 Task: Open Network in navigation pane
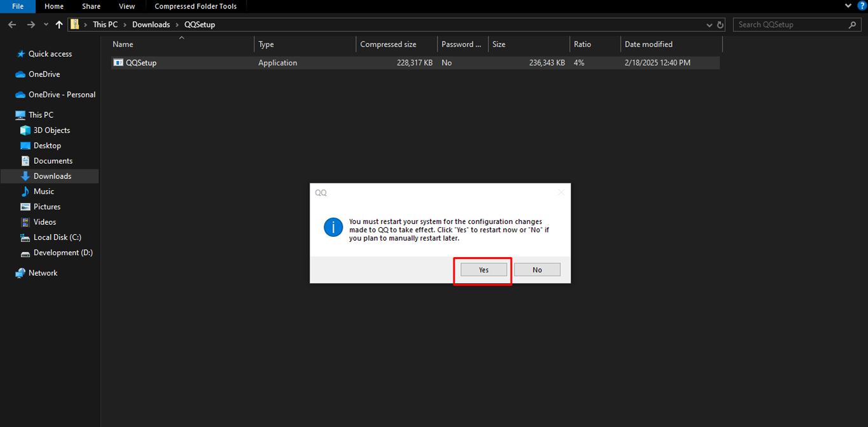pos(43,273)
